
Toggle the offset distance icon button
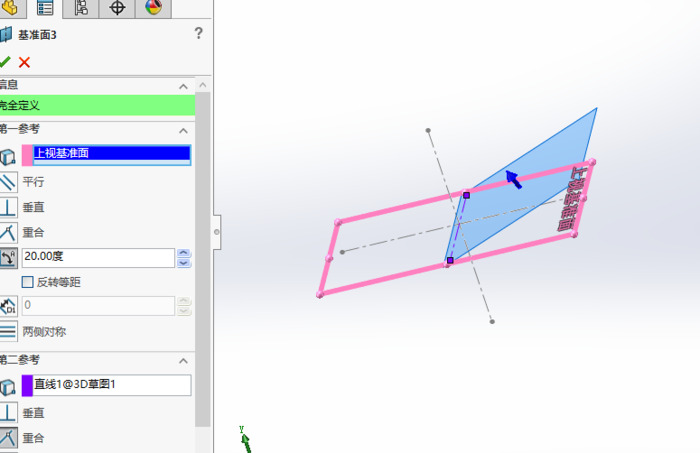point(8,306)
